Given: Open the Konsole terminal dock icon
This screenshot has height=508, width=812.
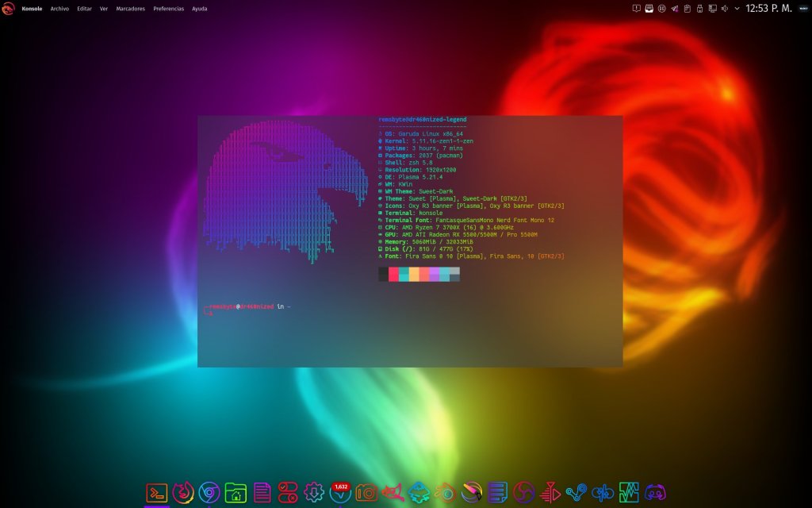Looking at the screenshot, I should coord(157,493).
